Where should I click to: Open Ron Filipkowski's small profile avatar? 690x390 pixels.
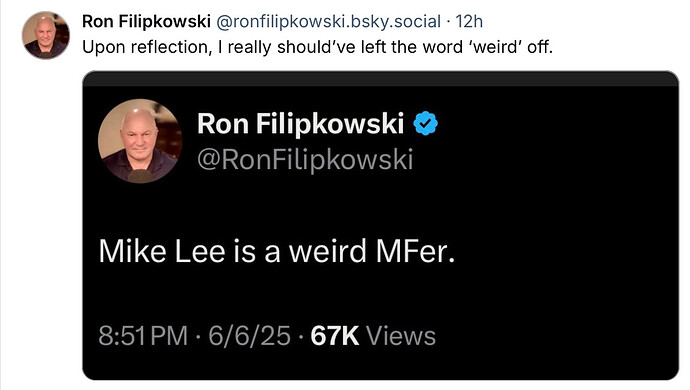pyautogui.click(x=46, y=35)
